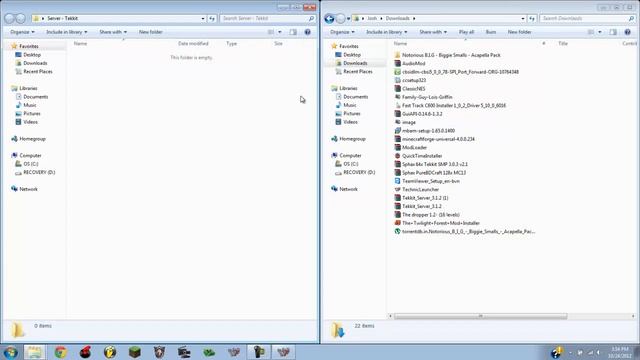Refresh the Downloads window address bar

tap(532, 18)
